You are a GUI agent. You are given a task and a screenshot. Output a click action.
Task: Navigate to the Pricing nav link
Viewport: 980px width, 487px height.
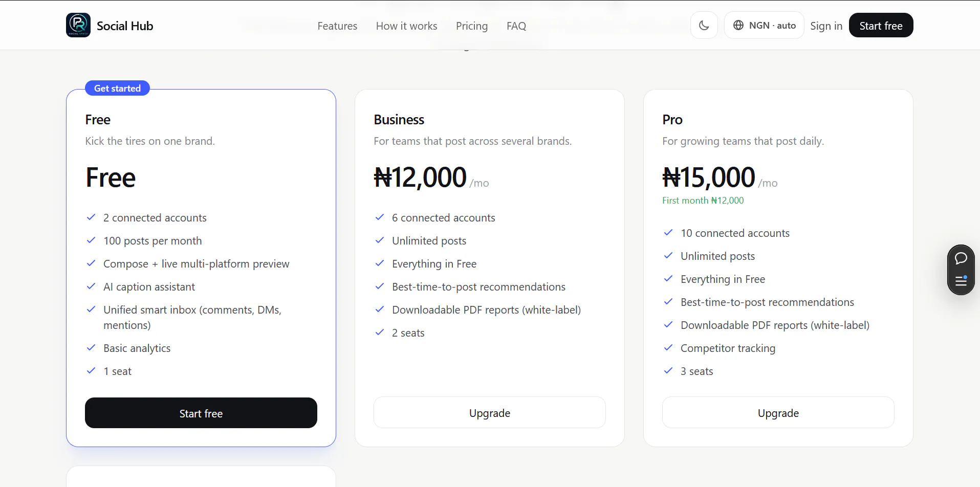pyautogui.click(x=472, y=26)
